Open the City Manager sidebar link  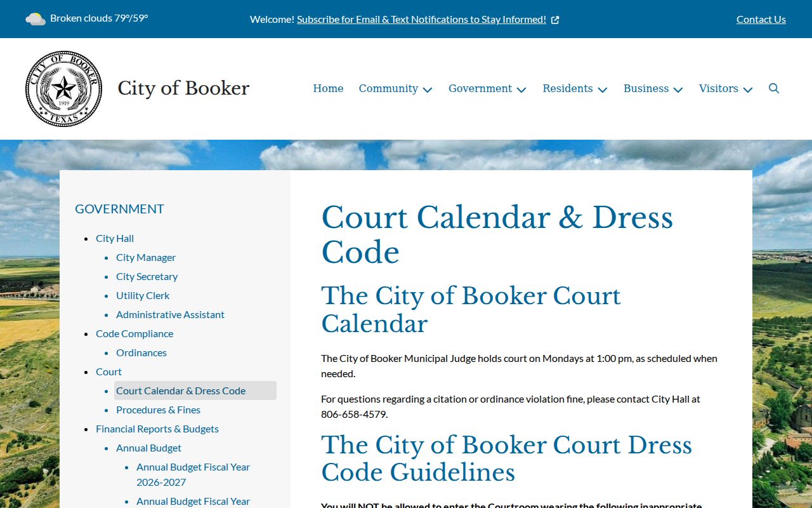pyautogui.click(x=146, y=257)
